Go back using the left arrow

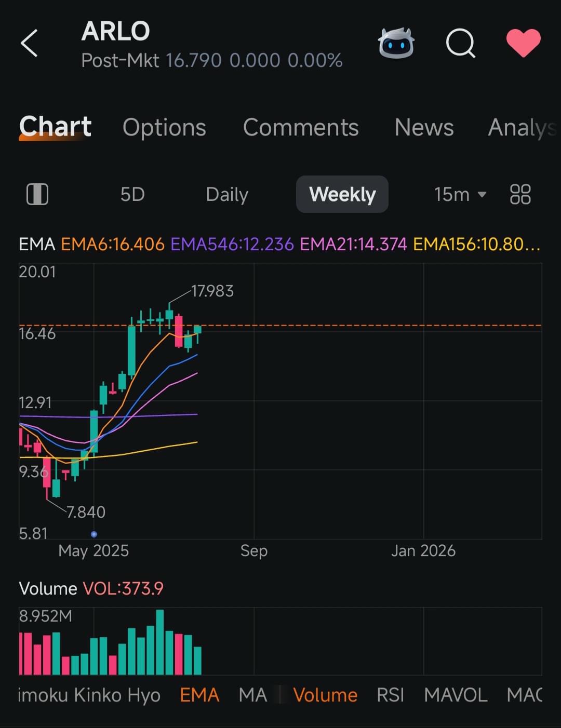click(x=29, y=43)
